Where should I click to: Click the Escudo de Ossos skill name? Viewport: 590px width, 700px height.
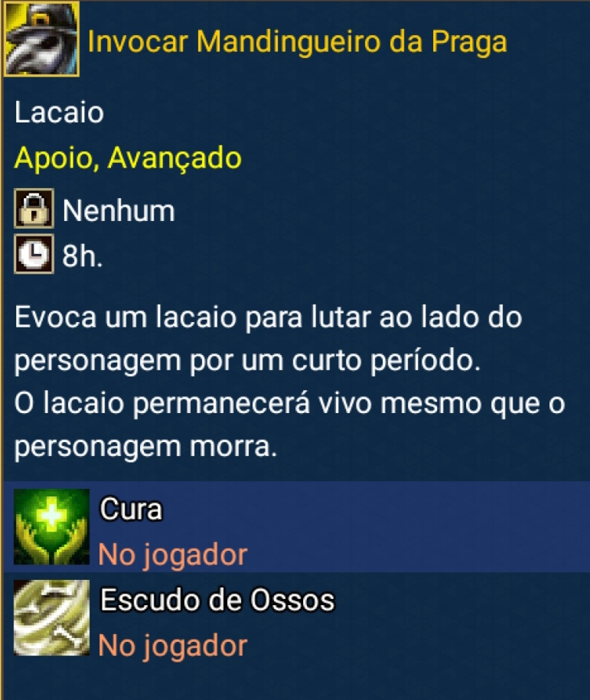pyautogui.click(x=217, y=600)
